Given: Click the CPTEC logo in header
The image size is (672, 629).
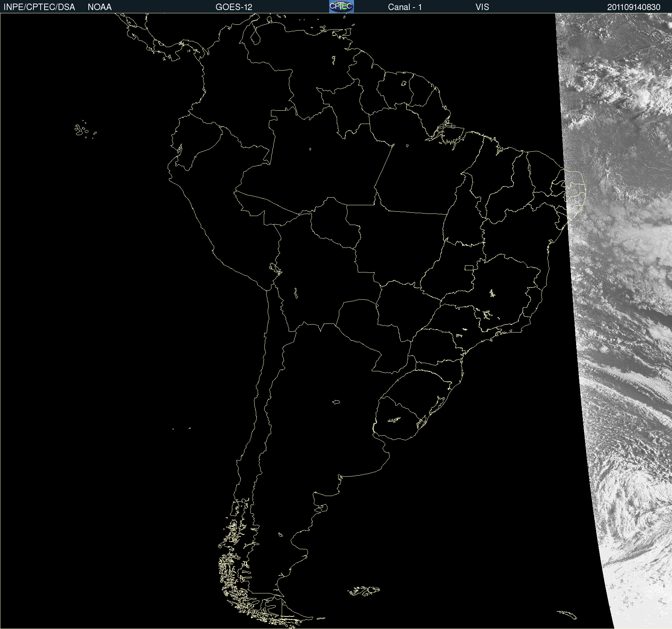Looking at the screenshot, I should 341,6.
